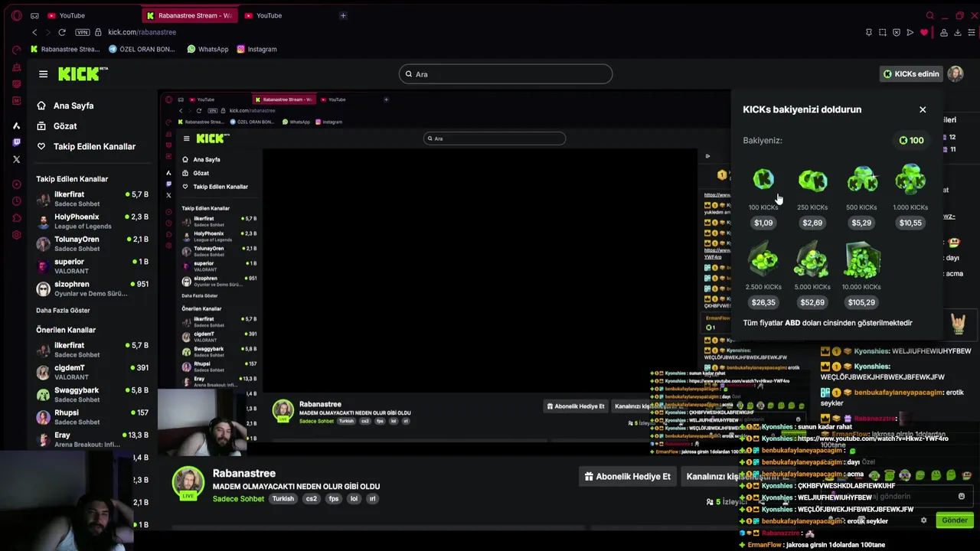Buy 250 KICKs for $2,69
The width and height of the screenshot is (980, 551).
pos(812,223)
